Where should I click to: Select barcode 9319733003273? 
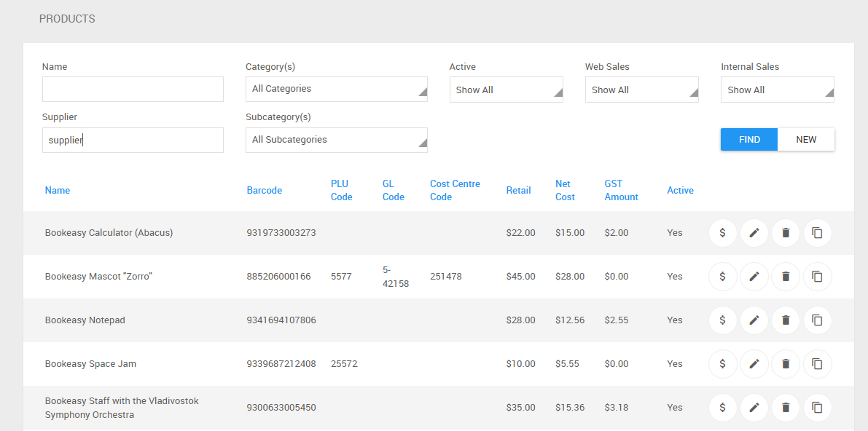pyautogui.click(x=281, y=233)
